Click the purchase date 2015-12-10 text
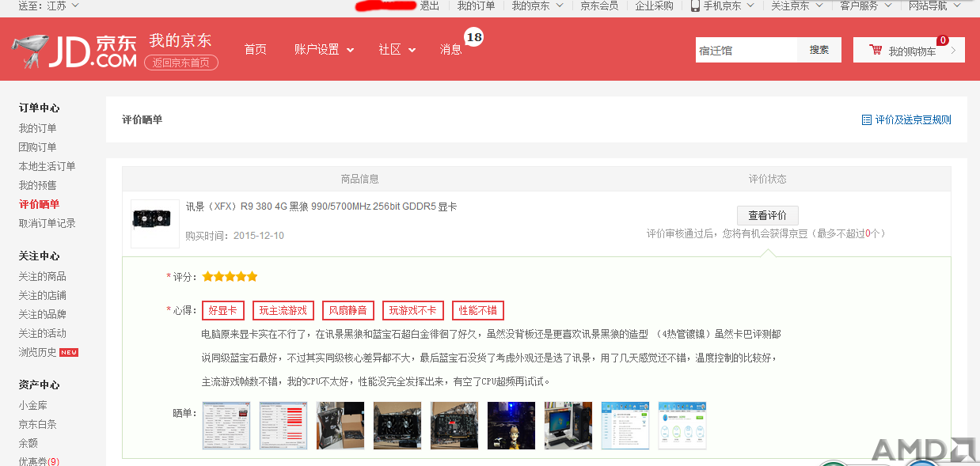This screenshot has height=466, width=980. (x=259, y=236)
